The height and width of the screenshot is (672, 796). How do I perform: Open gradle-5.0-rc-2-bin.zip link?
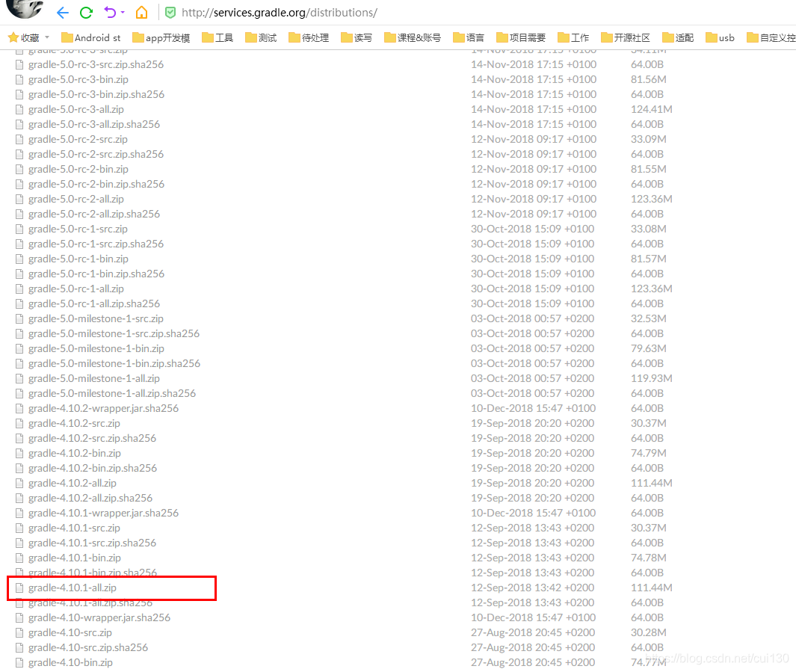[78, 170]
